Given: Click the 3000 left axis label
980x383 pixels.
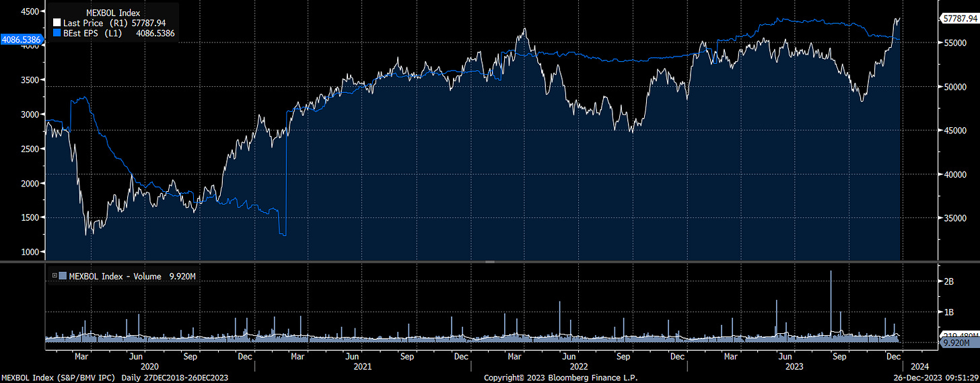Looking at the screenshot, I should click(31, 114).
